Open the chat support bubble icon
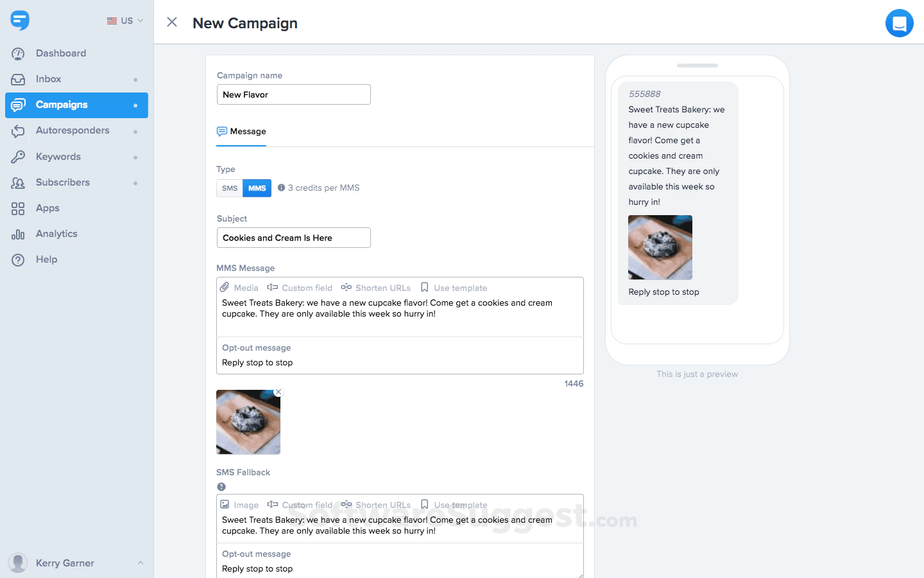The image size is (924, 578). pyautogui.click(x=899, y=23)
